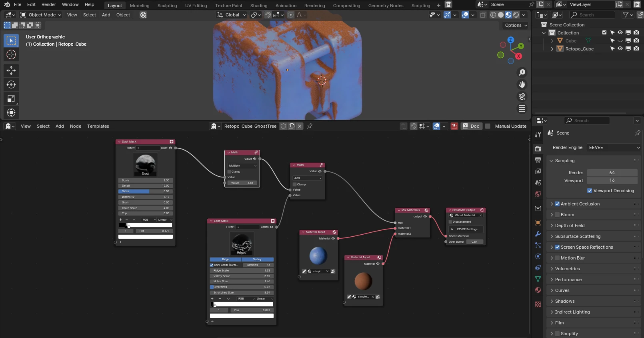Open the Shading workspace tab
Screen dimensions: 644x338
(x=259, y=6)
